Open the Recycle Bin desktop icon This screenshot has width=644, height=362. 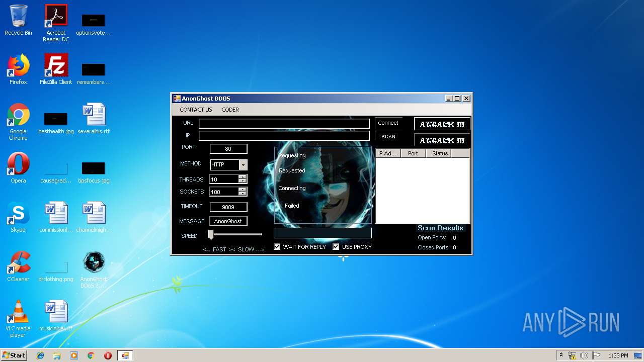point(18,20)
